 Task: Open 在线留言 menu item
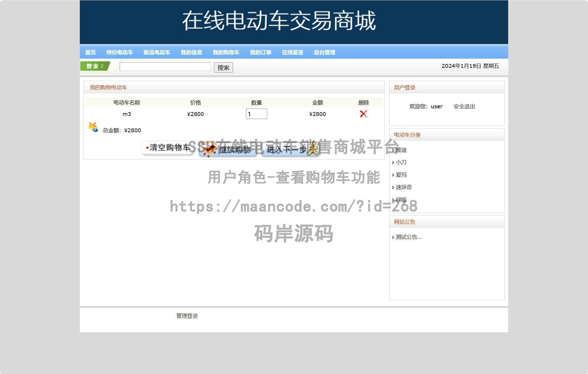[x=293, y=52]
